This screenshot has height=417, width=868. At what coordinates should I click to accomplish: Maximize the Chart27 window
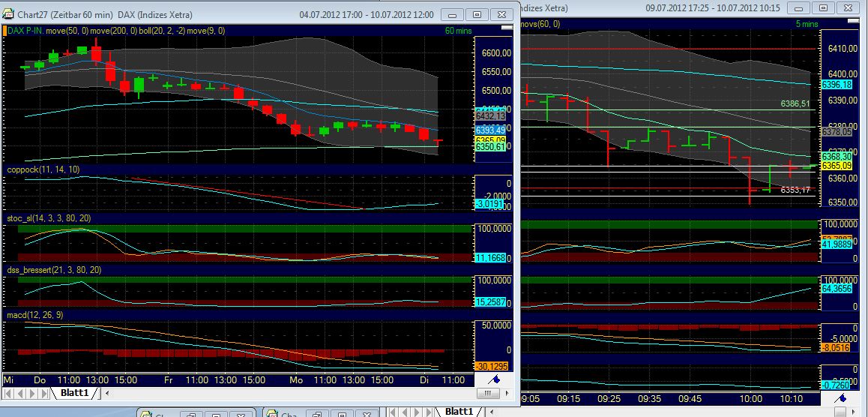click(x=477, y=14)
